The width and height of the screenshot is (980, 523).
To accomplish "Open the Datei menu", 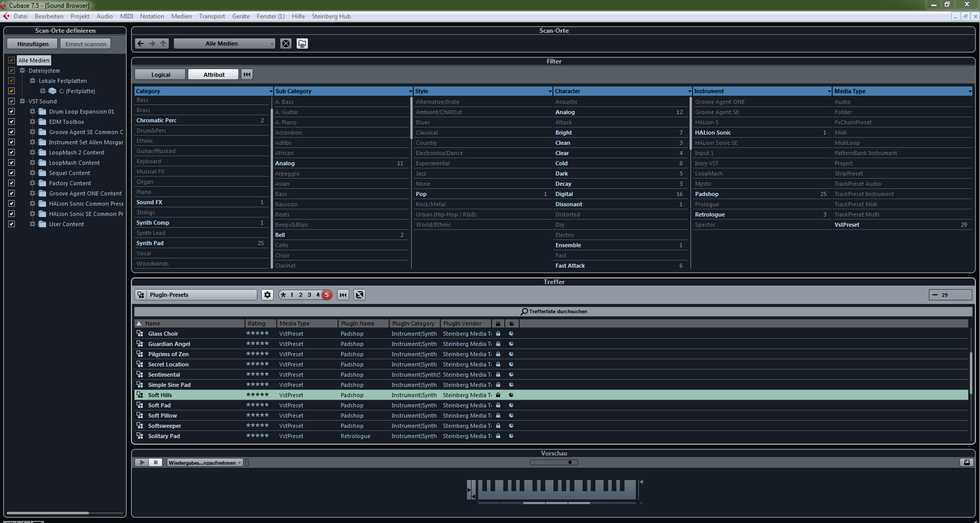I will [20, 16].
